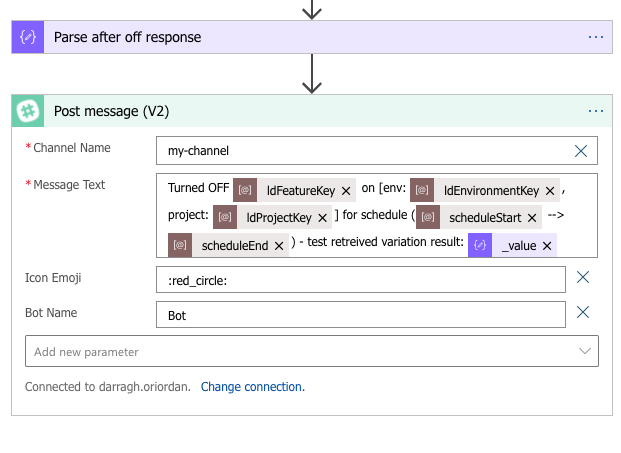621x453 pixels.
Task: Click the JSON icon on _value token
Action: click(480, 245)
